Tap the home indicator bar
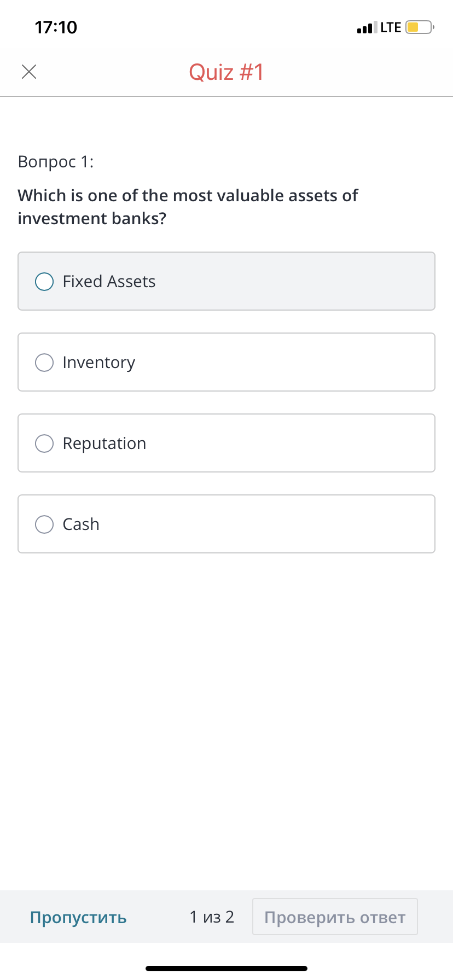453x980 pixels. point(226,969)
